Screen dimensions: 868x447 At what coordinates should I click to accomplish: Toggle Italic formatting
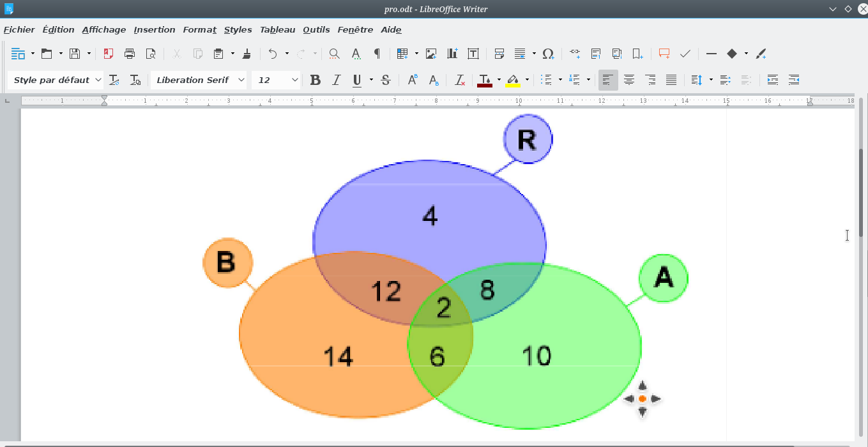336,80
